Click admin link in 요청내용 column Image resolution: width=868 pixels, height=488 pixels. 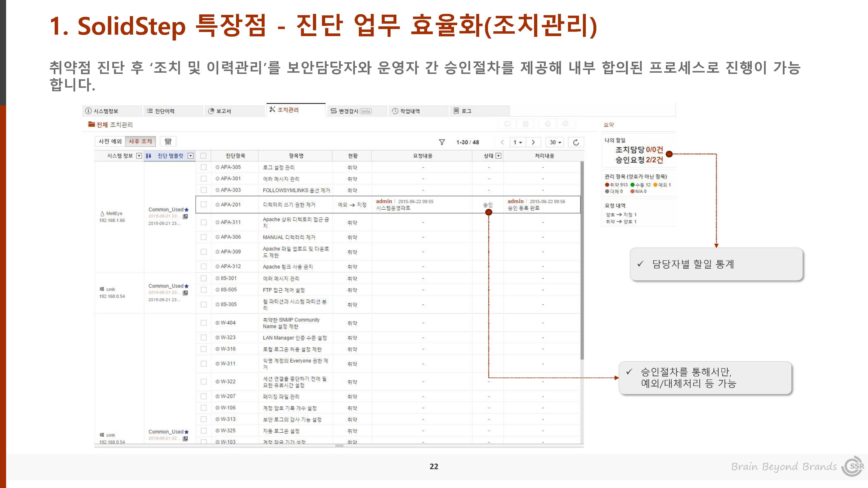coord(384,201)
